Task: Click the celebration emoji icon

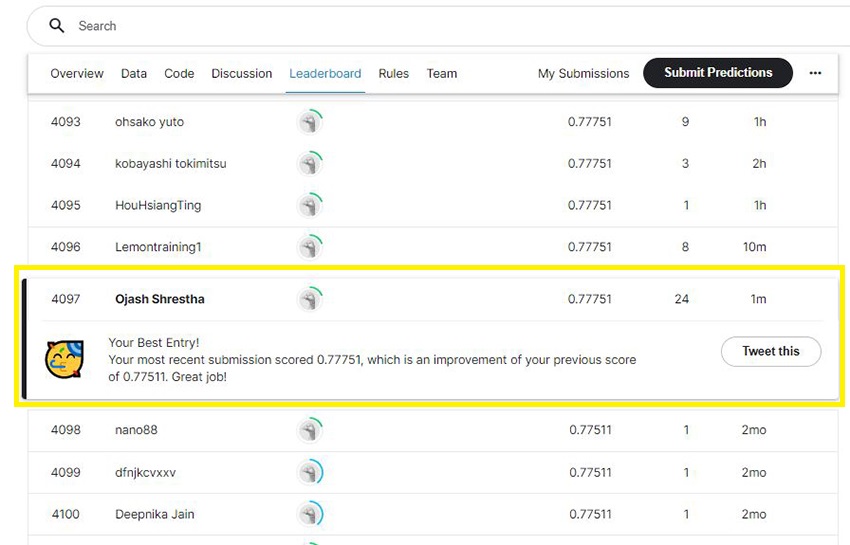Action: 64,359
